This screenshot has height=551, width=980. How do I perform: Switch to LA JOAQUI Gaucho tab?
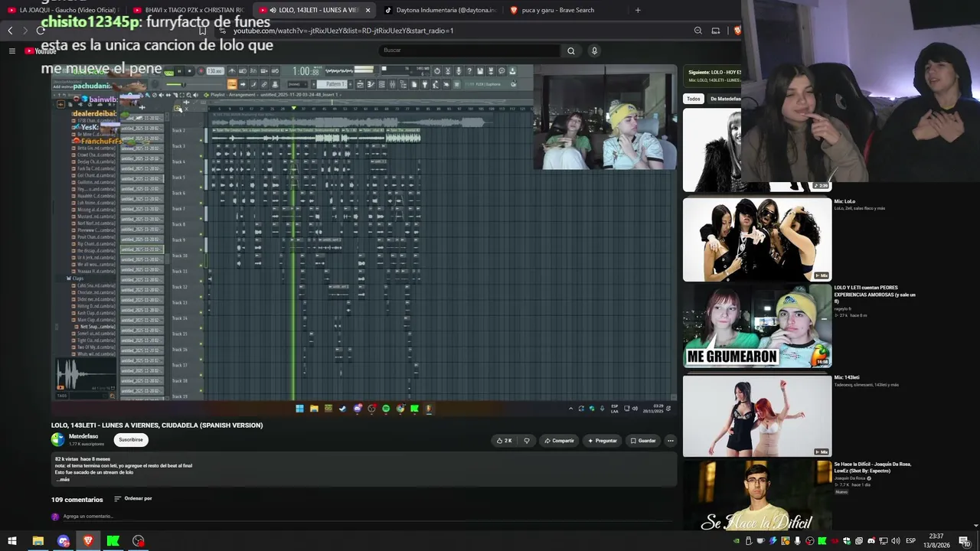coord(61,10)
